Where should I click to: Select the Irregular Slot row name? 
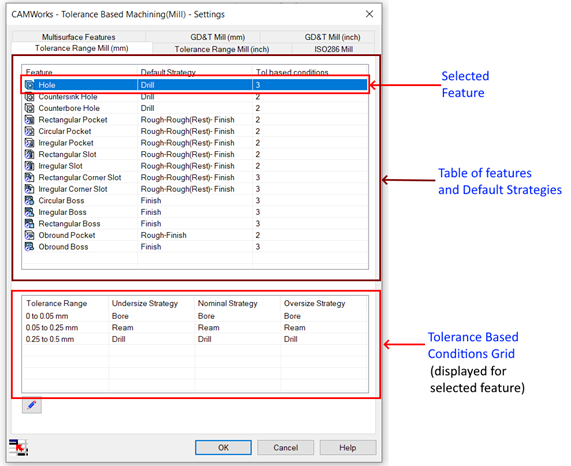pos(60,166)
